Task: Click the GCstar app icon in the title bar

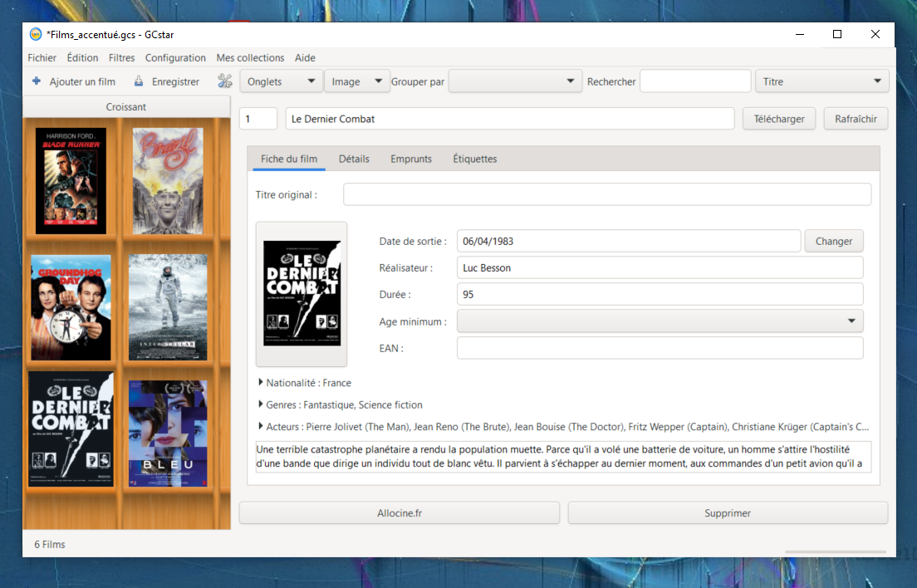Action: pos(36,35)
